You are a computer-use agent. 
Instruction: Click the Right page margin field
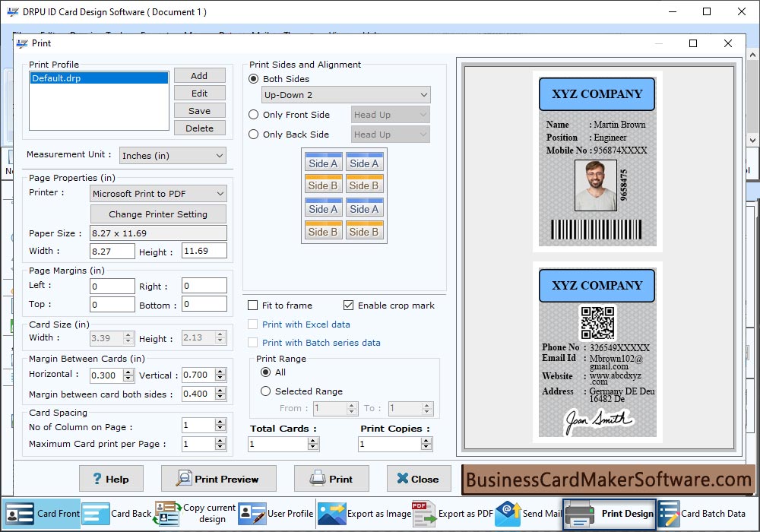coord(204,286)
